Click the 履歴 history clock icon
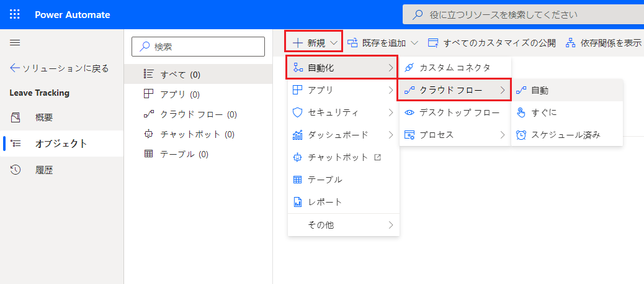Screen dimensions: 644x284 pos(15,170)
